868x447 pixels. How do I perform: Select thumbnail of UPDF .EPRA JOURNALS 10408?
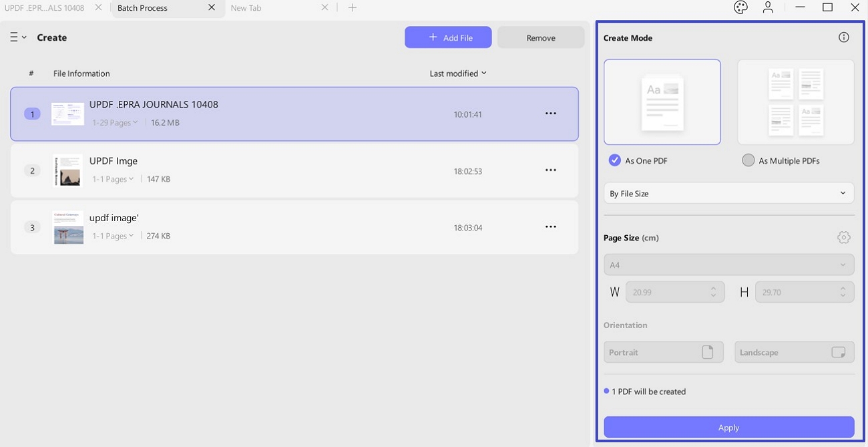(67, 114)
